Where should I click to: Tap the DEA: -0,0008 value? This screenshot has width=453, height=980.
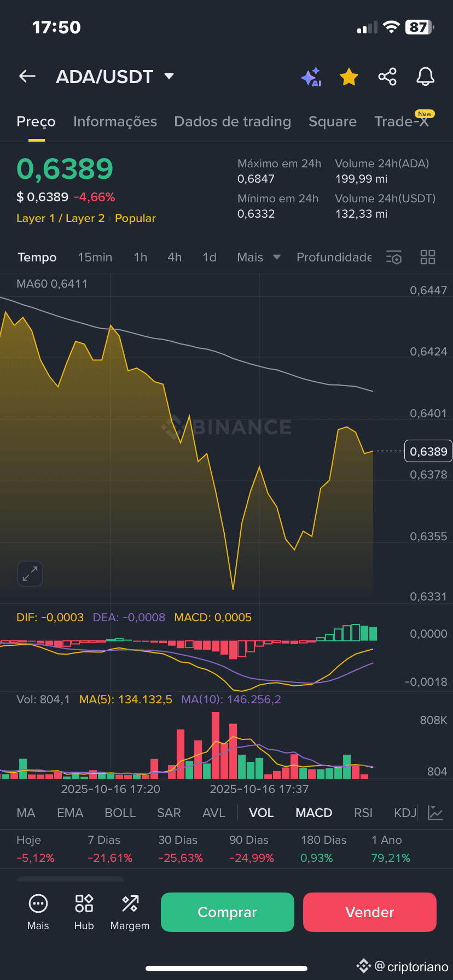point(129,617)
